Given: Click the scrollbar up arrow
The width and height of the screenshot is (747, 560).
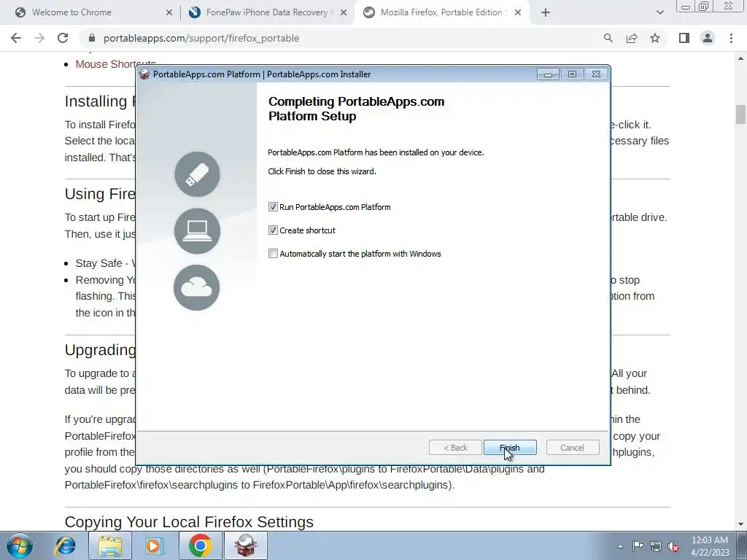Looking at the screenshot, I should 740,58.
